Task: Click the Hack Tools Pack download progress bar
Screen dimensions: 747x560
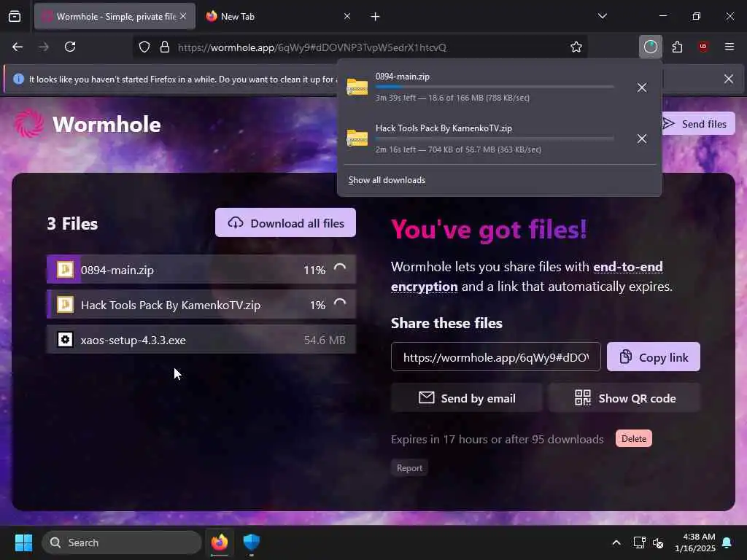Action: pos(495,139)
